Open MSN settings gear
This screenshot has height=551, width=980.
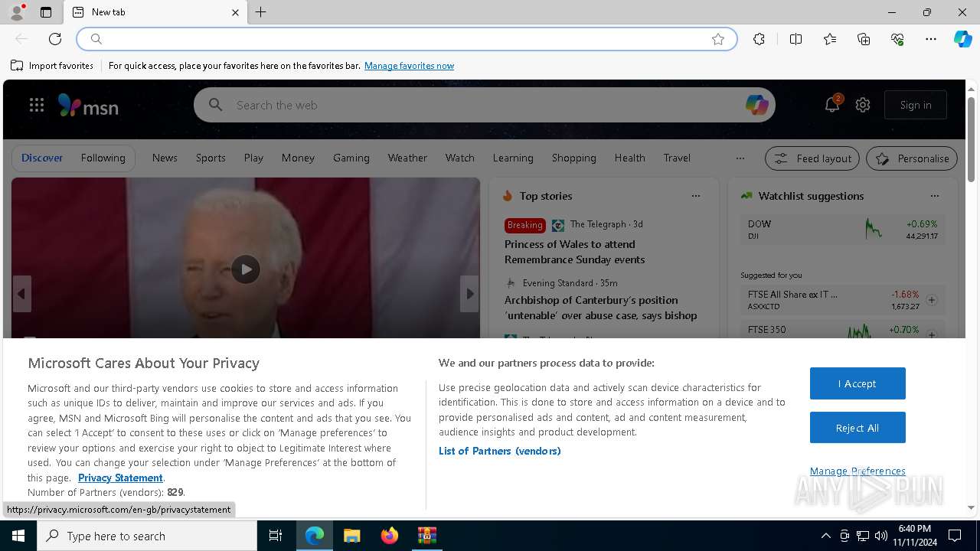pos(863,105)
